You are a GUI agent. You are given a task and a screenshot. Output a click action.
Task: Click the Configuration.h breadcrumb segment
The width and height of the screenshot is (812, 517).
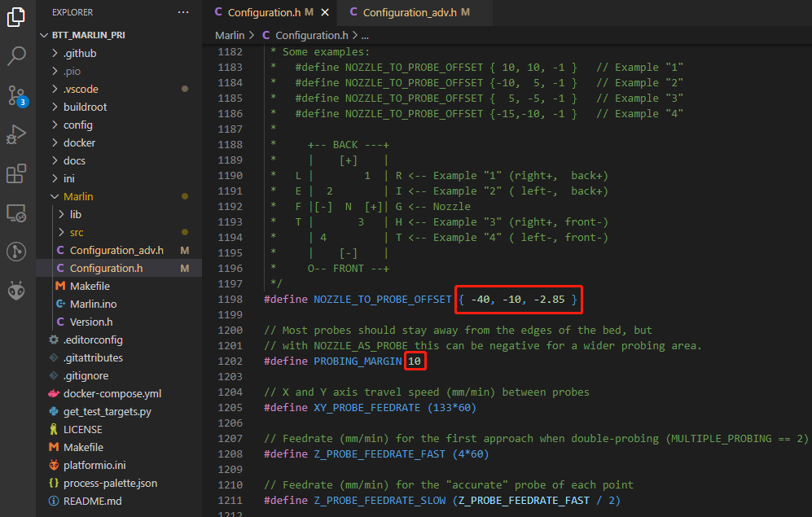click(309, 36)
